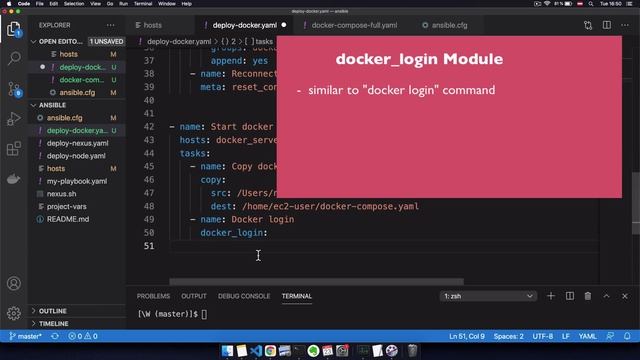Open the Extensions view icon
640x360 pixels.
click(14, 149)
